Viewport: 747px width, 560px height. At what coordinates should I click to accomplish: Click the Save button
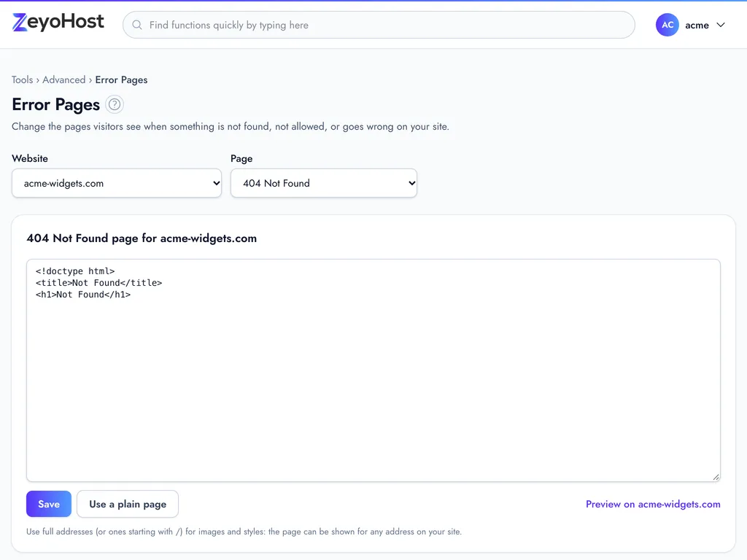click(x=49, y=504)
